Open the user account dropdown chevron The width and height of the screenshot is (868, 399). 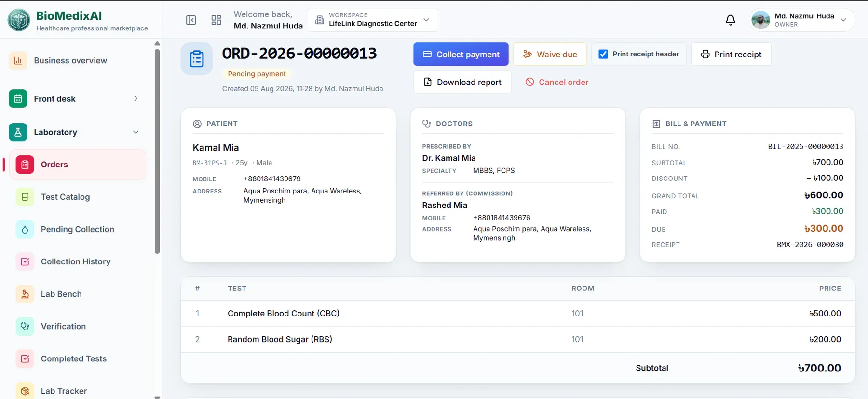coord(843,20)
